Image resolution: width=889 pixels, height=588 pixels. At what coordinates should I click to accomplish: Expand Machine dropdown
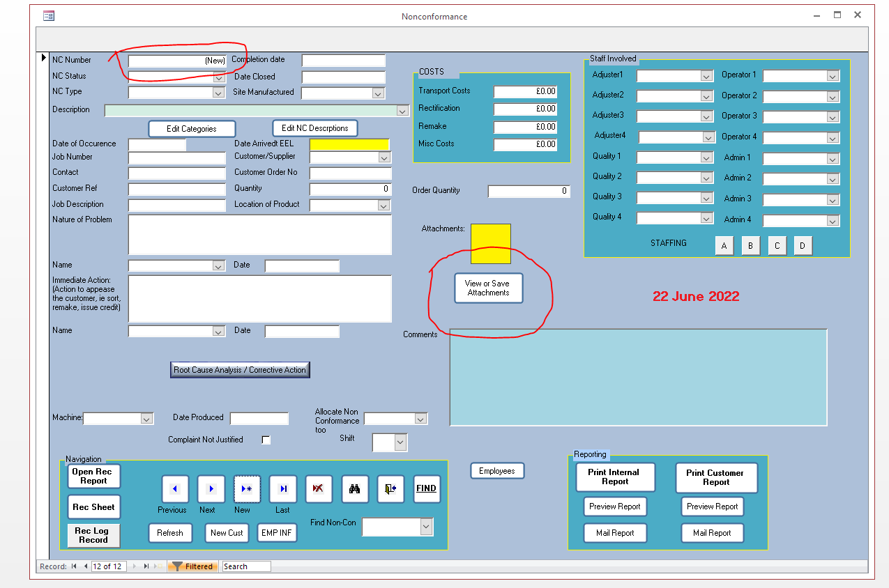click(146, 419)
